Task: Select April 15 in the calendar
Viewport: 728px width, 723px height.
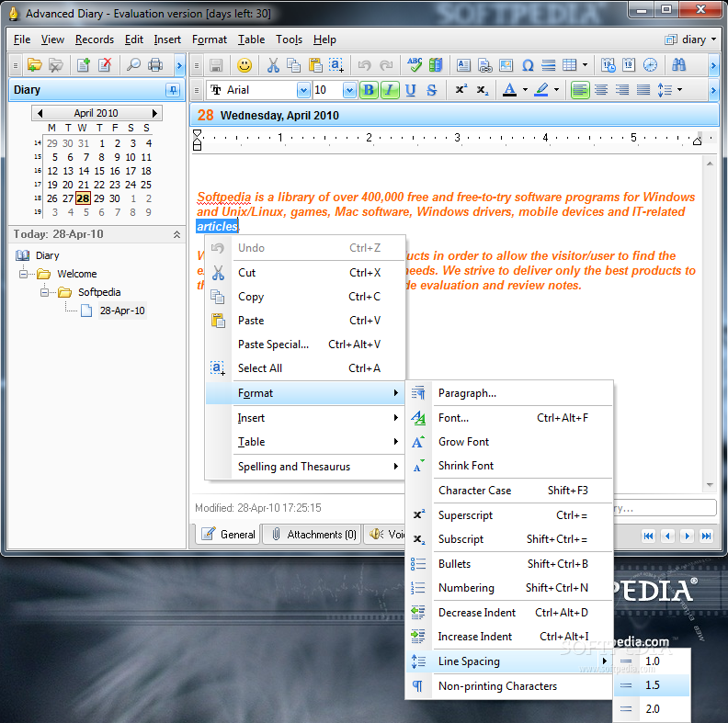Action: 99,171
